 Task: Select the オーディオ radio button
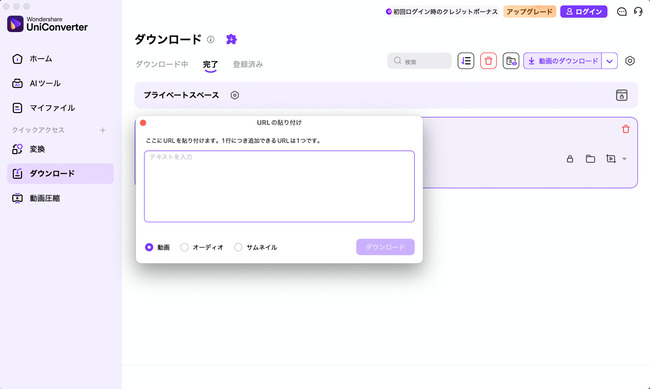[184, 247]
